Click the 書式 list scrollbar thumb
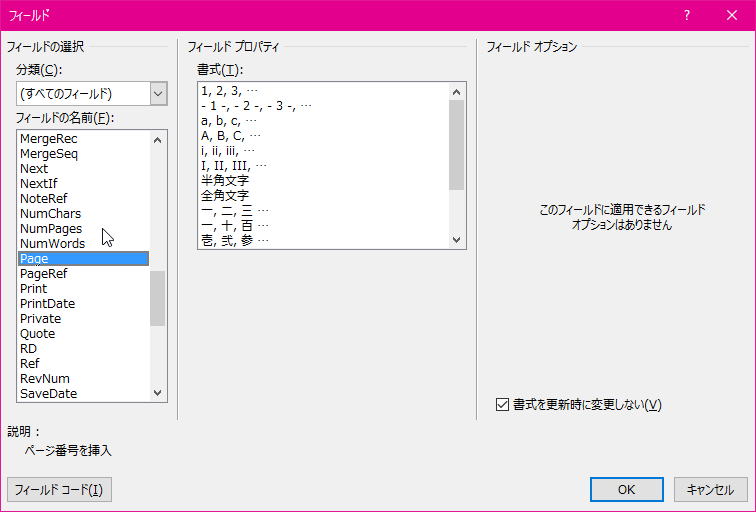 (x=457, y=145)
